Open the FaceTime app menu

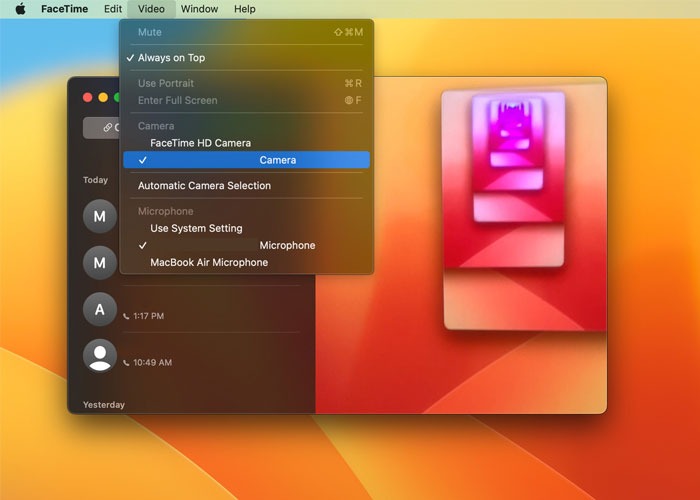(x=64, y=8)
